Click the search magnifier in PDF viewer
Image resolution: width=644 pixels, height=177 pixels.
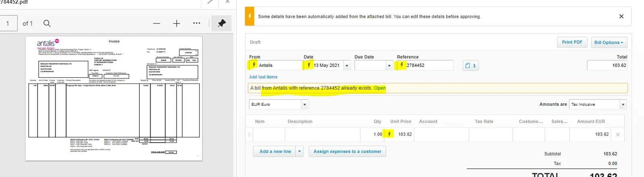click(x=47, y=23)
